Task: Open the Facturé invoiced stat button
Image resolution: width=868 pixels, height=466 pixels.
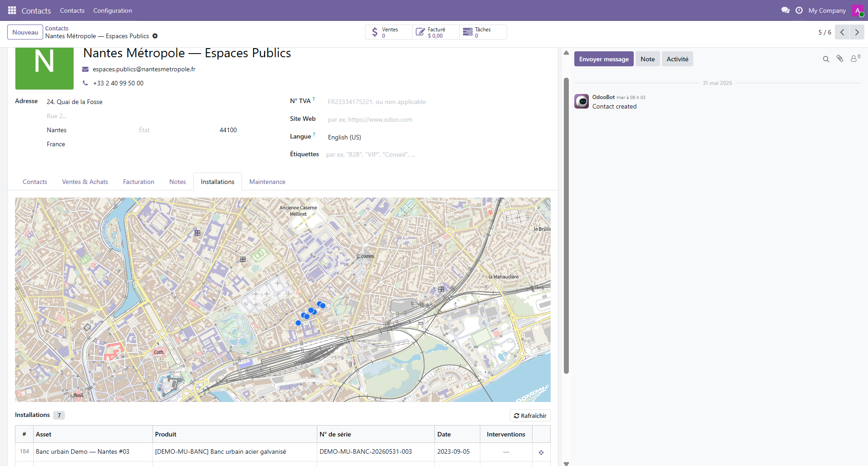Action: click(436, 32)
